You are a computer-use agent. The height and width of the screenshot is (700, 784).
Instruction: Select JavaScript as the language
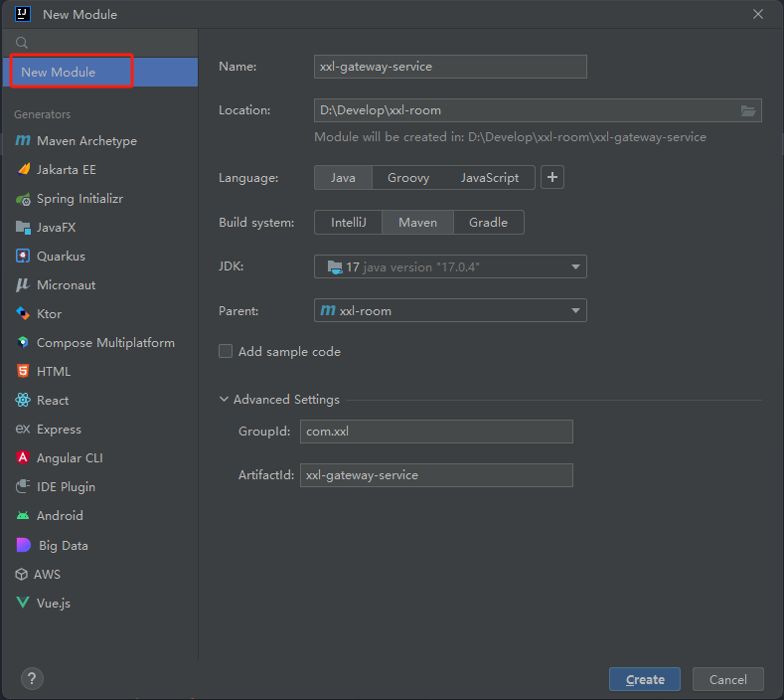[490, 178]
